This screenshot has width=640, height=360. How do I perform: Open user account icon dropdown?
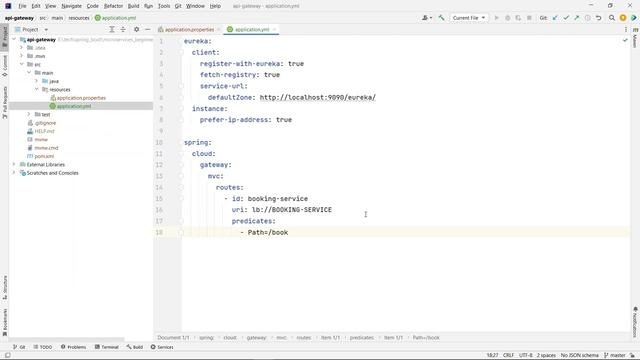tap(427, 18)
